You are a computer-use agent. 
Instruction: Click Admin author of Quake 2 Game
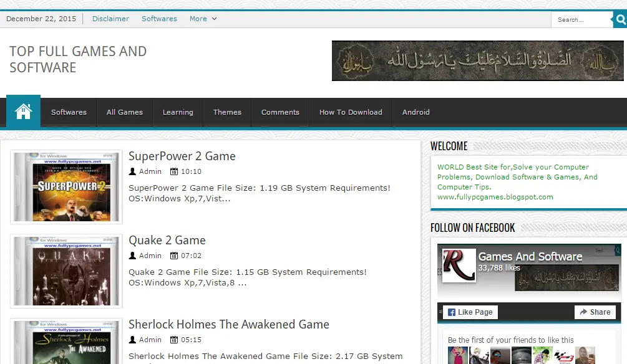[x=150, y=256]
